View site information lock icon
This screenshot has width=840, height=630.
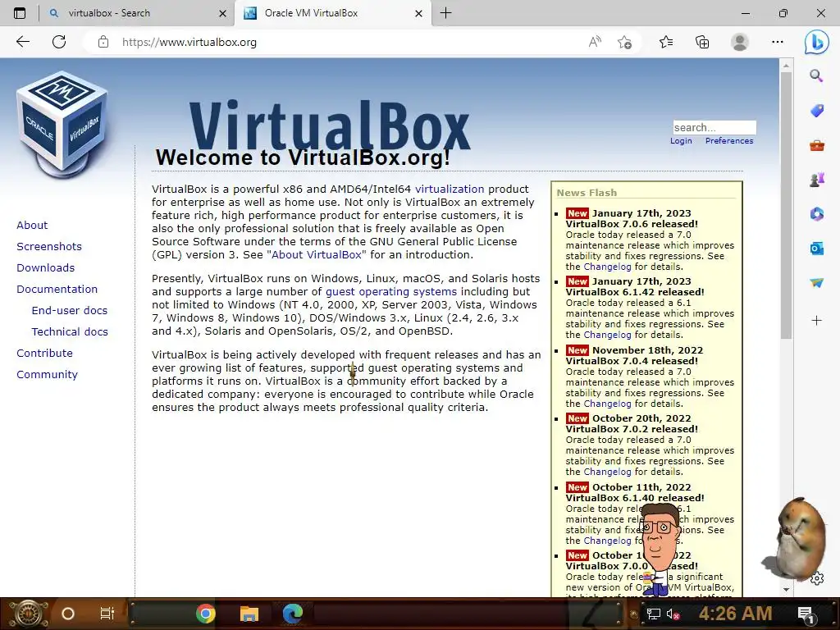pyautogui.click(x=103, y=42)
